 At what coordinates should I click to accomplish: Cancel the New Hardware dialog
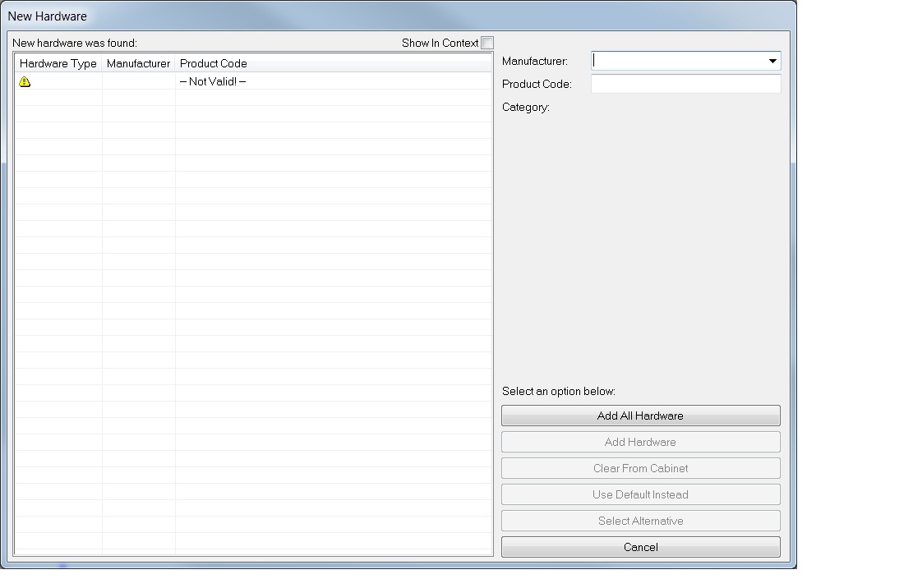click(x=640, y=547)
